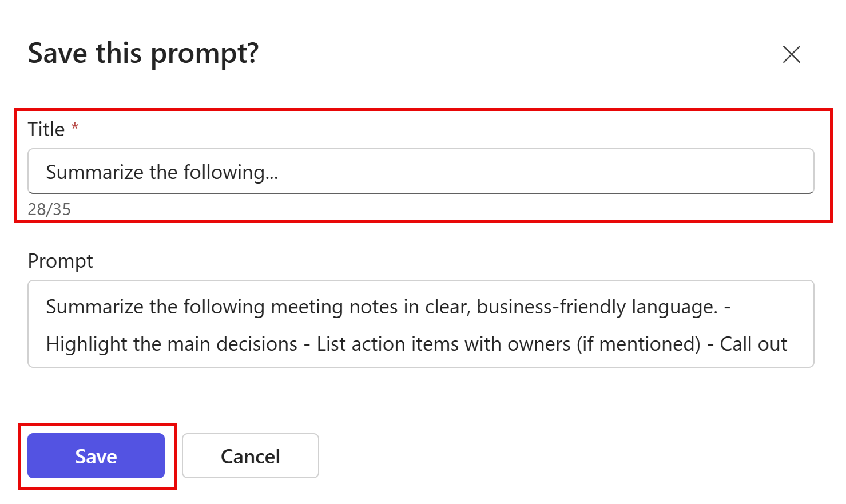Click the Title field label
The width and height of the screenshot is (846, 504).
pos(46,129)
